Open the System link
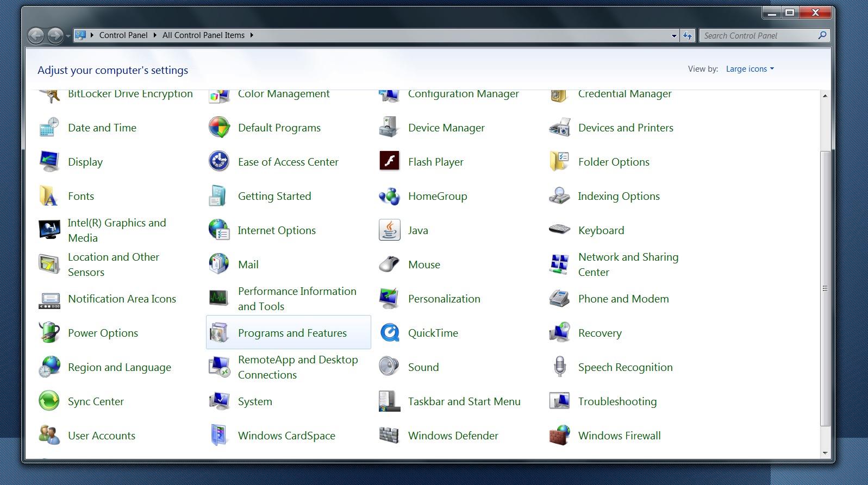This screenshot has height=485, width=868. coord(255,401)
